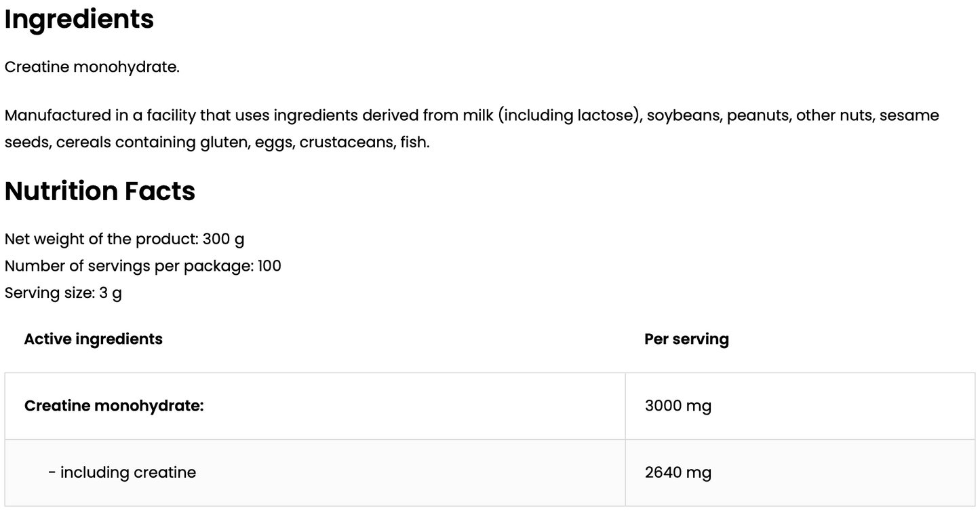Click the word 'peanuts' in allergen notice
Screen dimensions: 980x511
757,115
